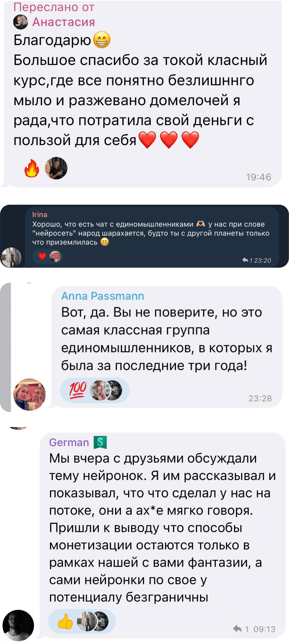The image size is (289, 644).
Task: Open the Anna Passmann sender name
Action: [103, 296]
